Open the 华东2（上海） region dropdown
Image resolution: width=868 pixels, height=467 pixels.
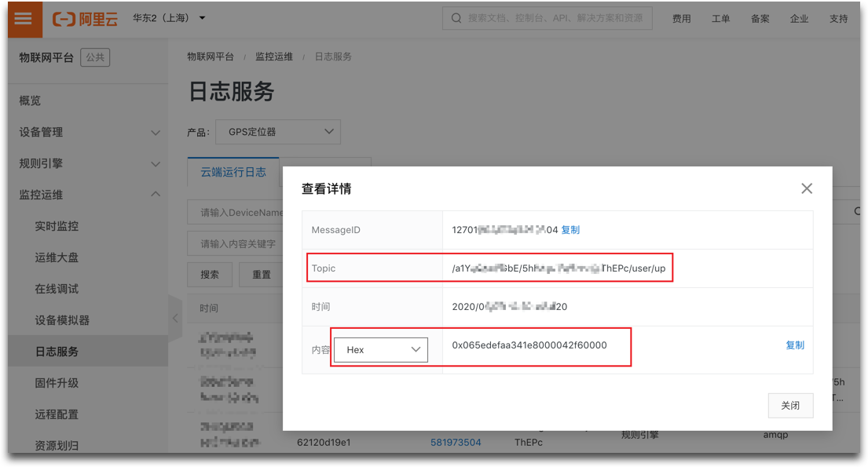pos(169,18)
